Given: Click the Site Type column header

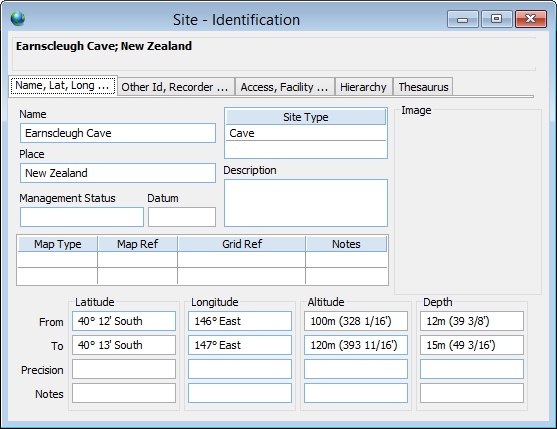Looking at the screenshot, I should (306, 117).
